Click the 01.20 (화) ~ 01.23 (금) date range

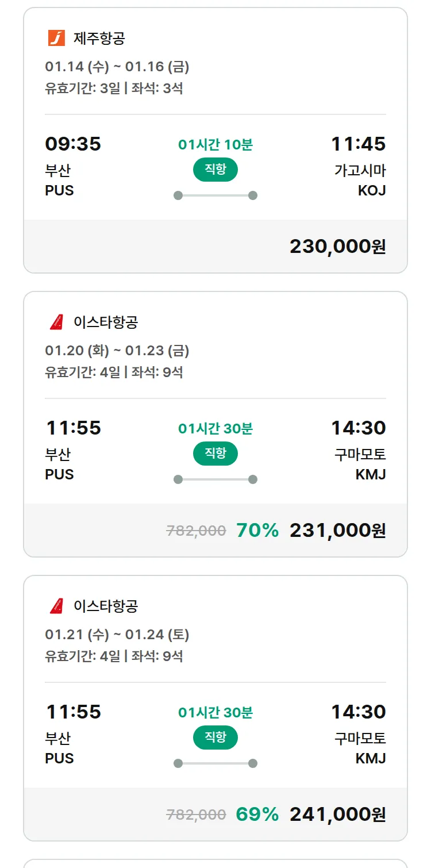pos(117,351)
